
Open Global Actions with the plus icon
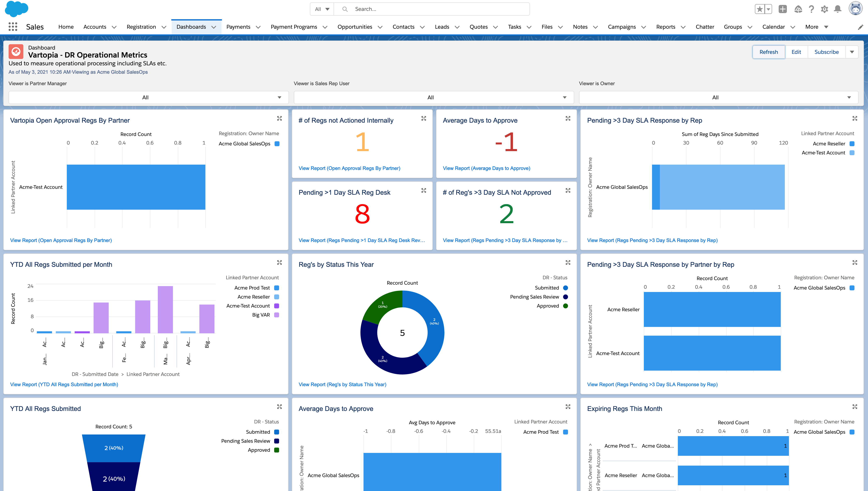pos(783,9)
